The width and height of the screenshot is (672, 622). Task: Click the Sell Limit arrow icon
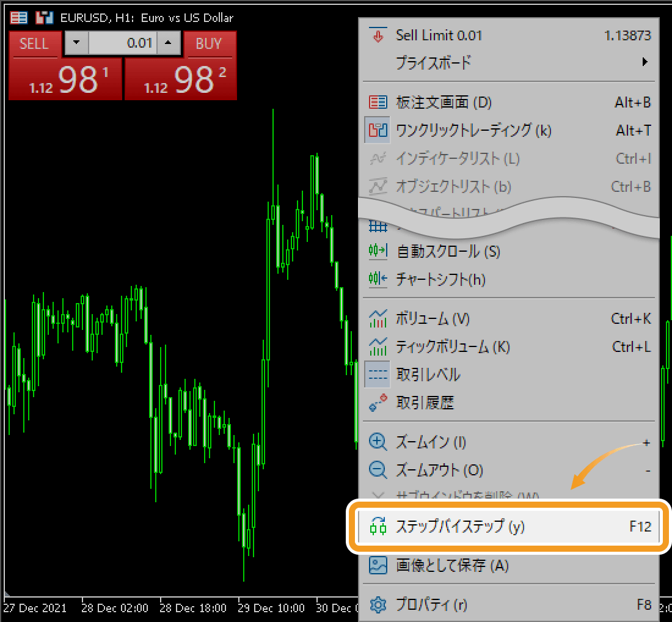click(378, 35)
